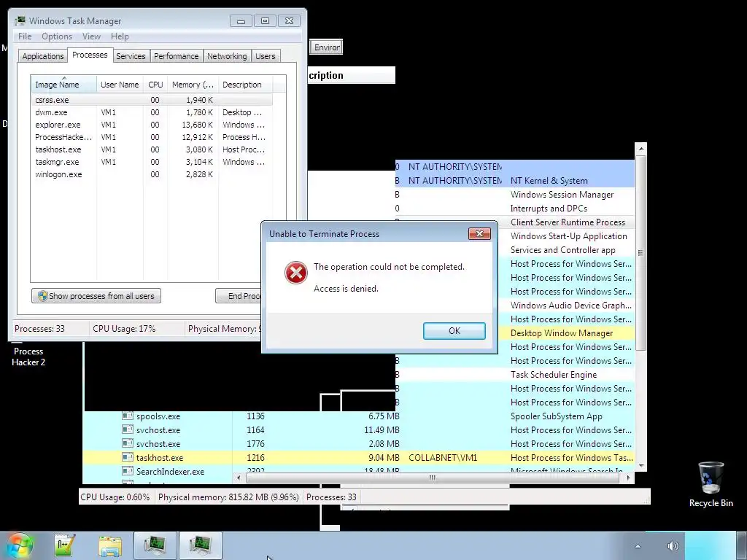Sort by Description column in Task Manager
Image resolution: width=747 pixels, height=560 pixels.
(245, 85)
